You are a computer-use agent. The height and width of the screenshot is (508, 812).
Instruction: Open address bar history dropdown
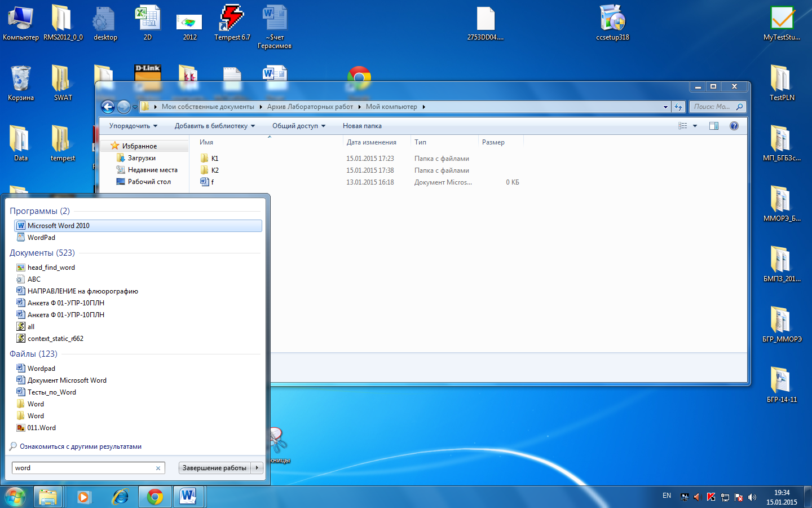[665, 107]
